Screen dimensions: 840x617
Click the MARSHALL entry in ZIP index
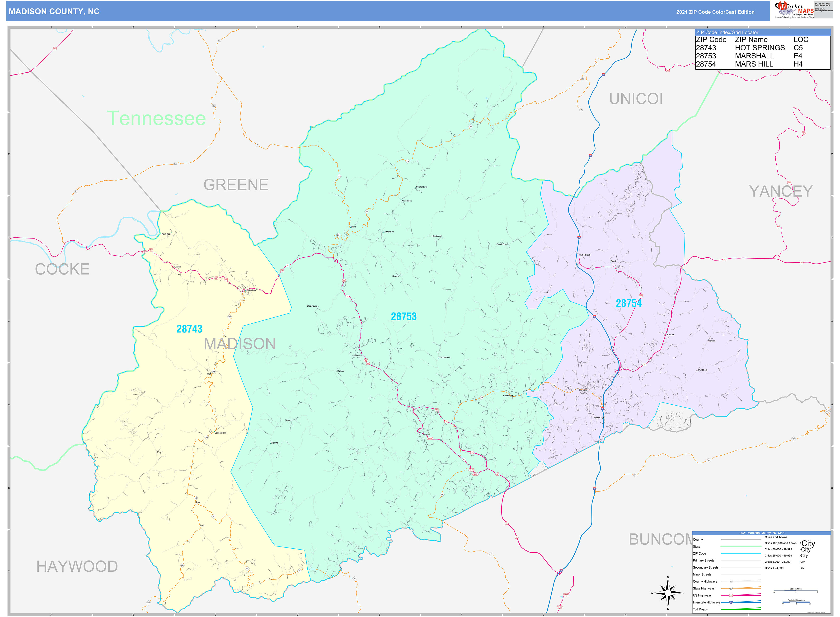pyautogui.click(x=754, y=56)
